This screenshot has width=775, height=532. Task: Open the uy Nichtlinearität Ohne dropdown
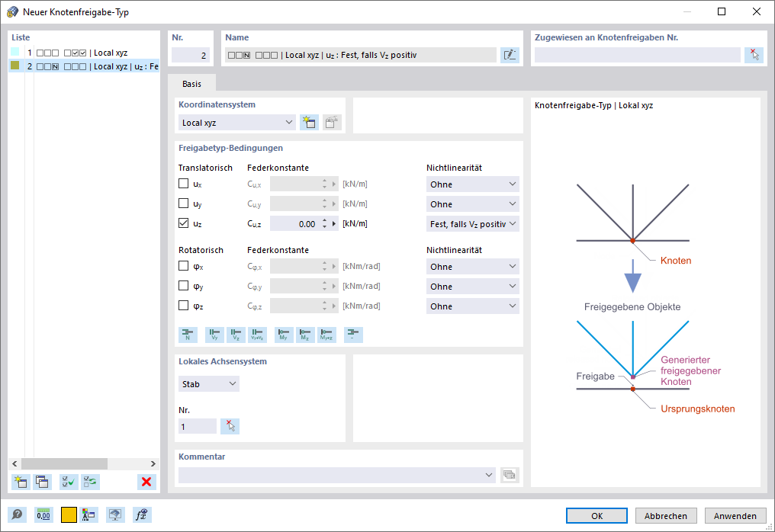pos(472,204)
